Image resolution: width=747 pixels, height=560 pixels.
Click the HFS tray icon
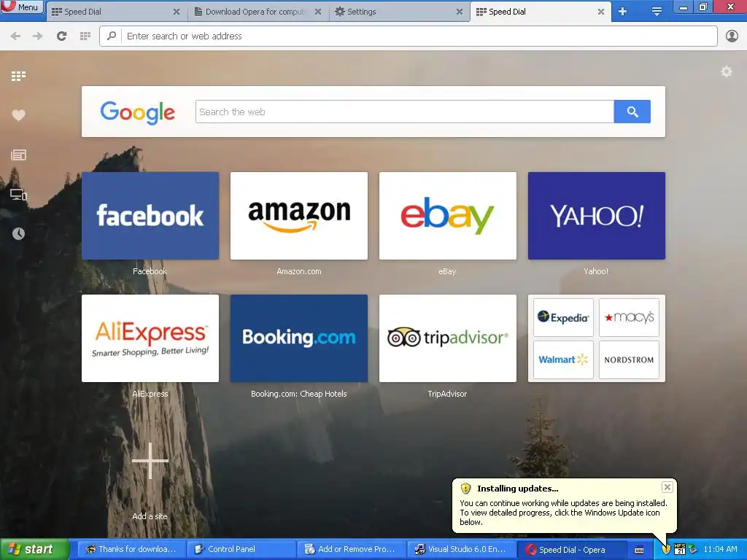680,549
